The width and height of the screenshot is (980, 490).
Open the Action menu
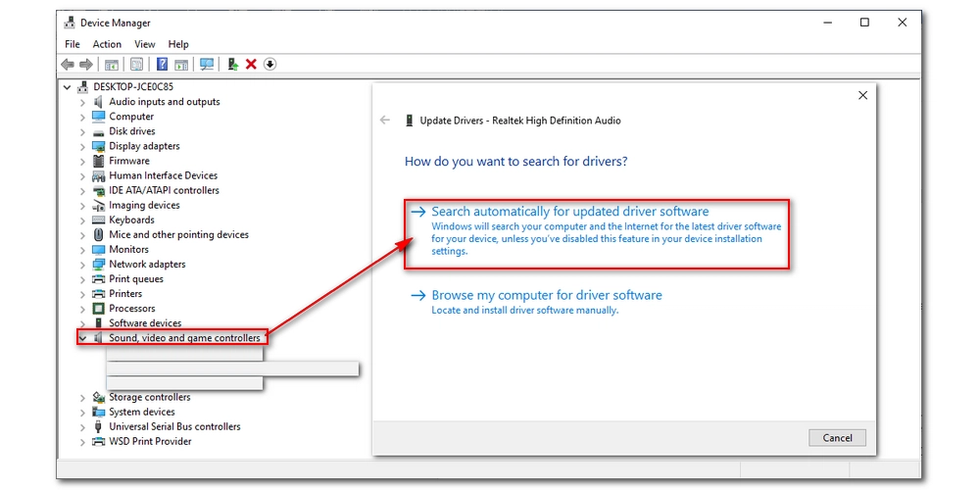(x=107, y=44)
